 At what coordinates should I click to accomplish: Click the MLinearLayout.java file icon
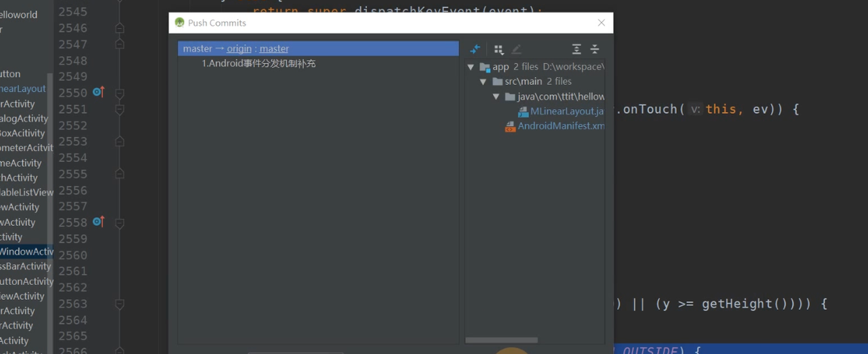click(x=523, y=111)
